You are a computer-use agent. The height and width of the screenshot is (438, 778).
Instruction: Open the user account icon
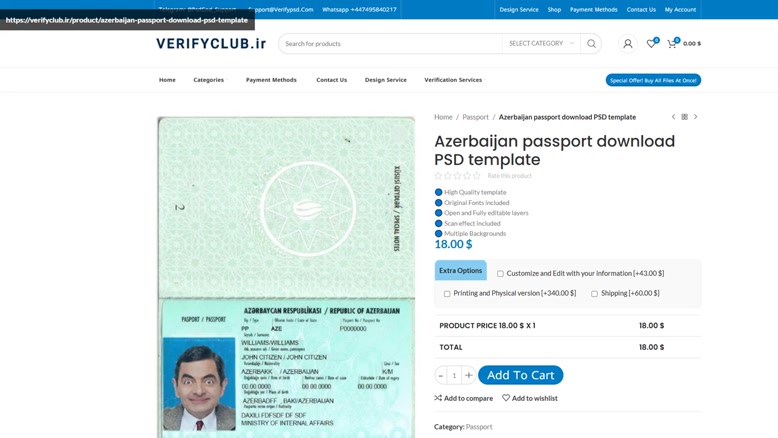coord(628,44)
